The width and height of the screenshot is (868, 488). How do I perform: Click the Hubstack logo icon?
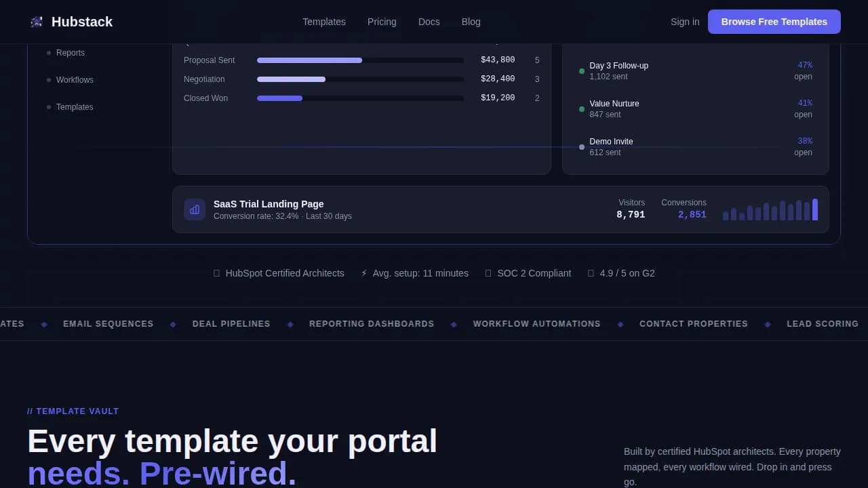tap(36, 21)
